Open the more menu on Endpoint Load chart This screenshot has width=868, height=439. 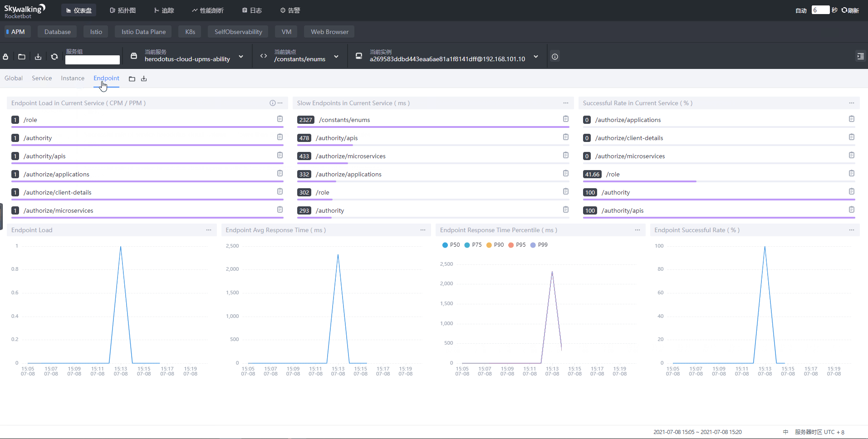[x=209, y=230]
